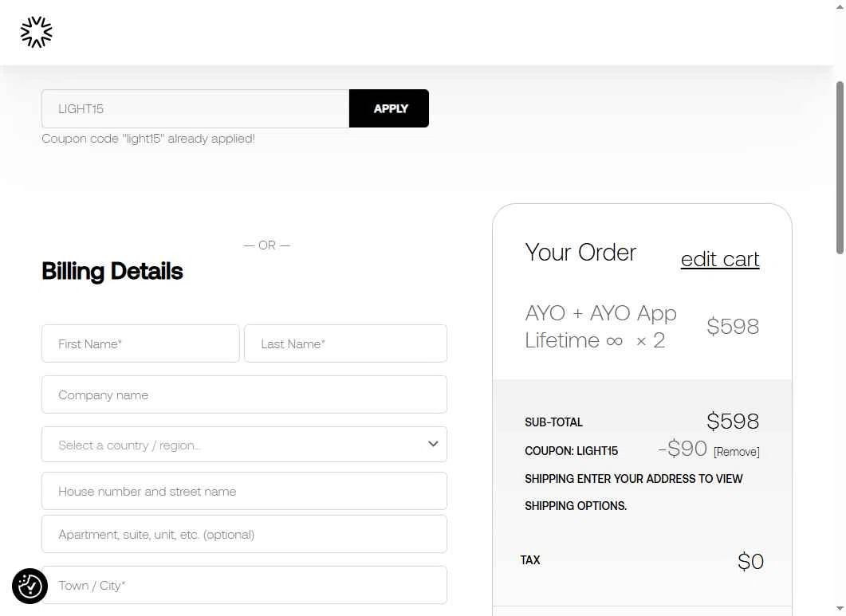Focus the Company name field
This screenshot has height=616, width=846.
245,394
